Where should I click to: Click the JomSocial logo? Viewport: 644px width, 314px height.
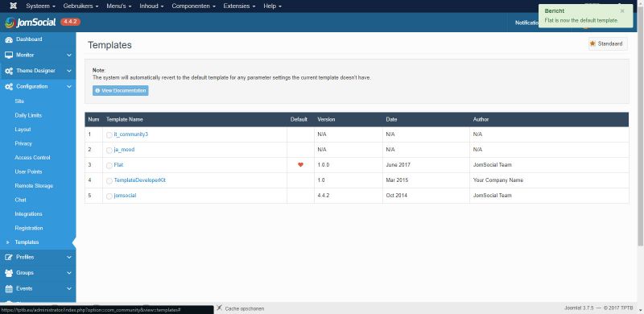coord(31,23)
